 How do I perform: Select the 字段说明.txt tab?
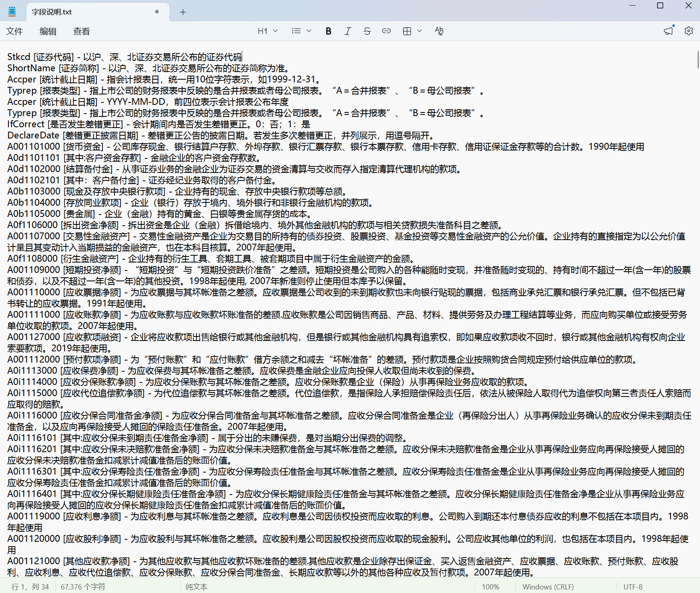click(92, 12)
